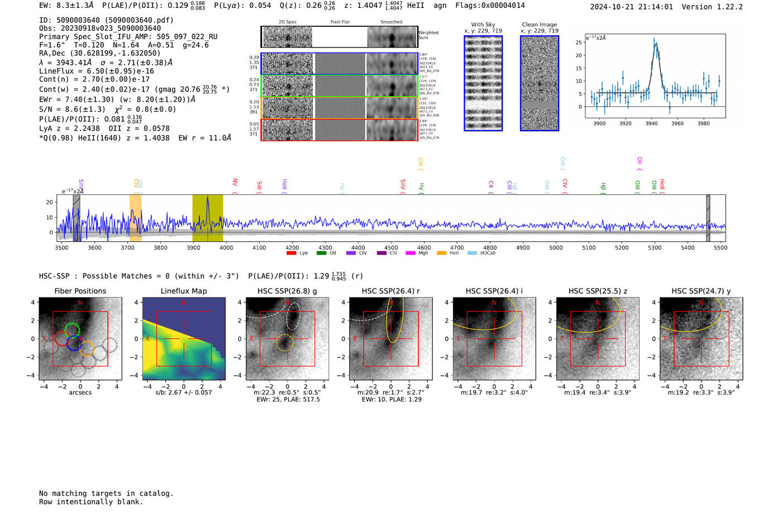This screenshot has width=782, height=532.
Task: Select the green-bordered 2D spectrum row
Action: 339,85
